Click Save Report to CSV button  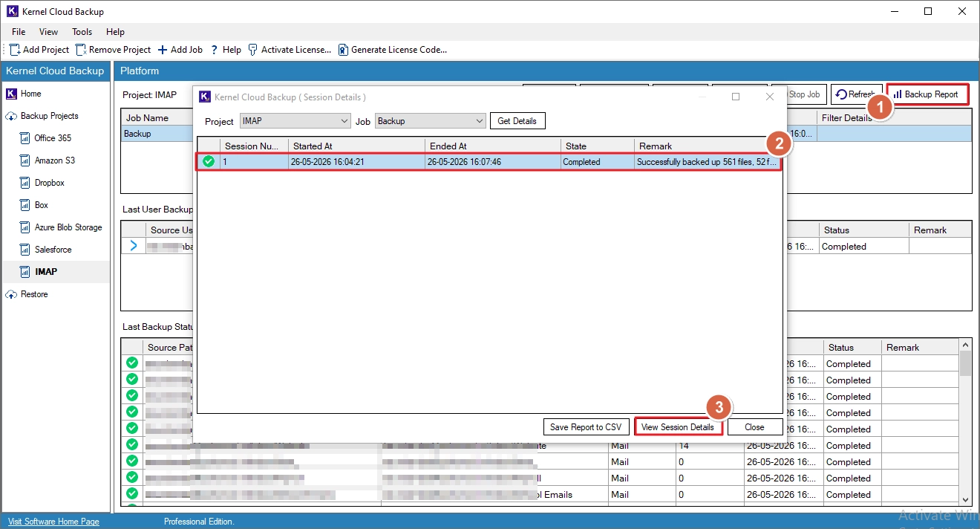(586, 427)
